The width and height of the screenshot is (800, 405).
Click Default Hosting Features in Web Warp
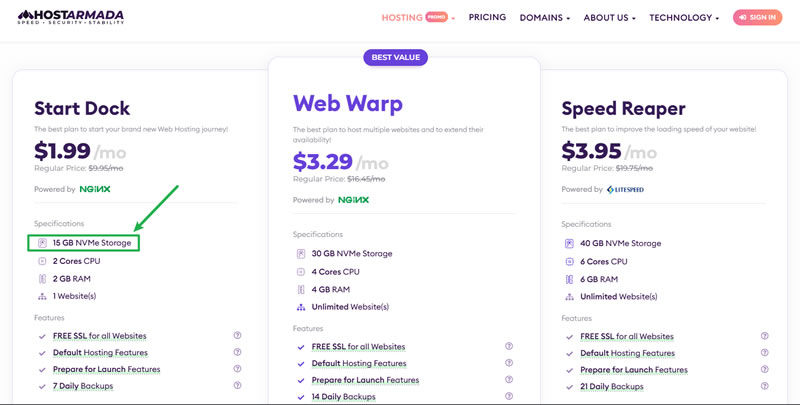coord(359,363)
